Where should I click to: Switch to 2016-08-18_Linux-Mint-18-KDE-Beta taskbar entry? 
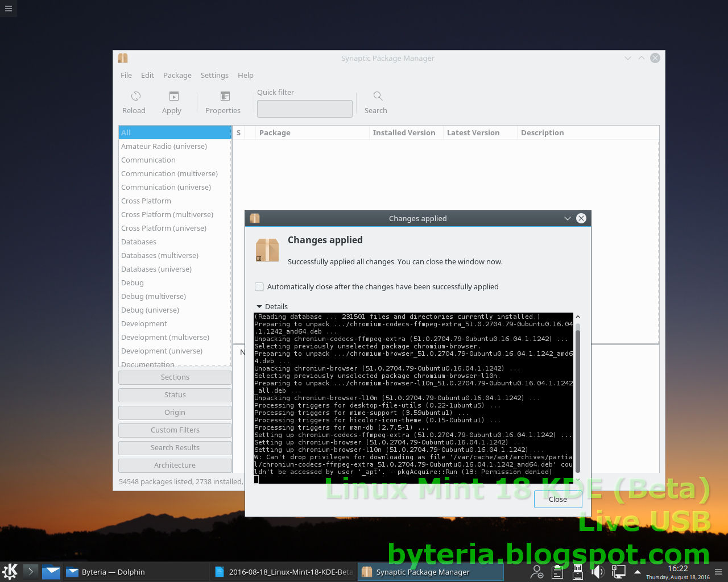[283, 572]
